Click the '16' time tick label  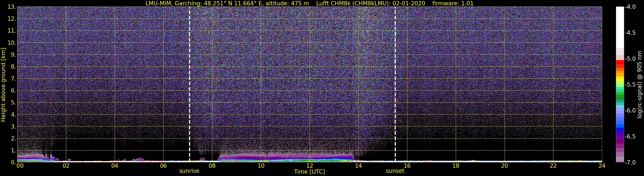point(407,166)
